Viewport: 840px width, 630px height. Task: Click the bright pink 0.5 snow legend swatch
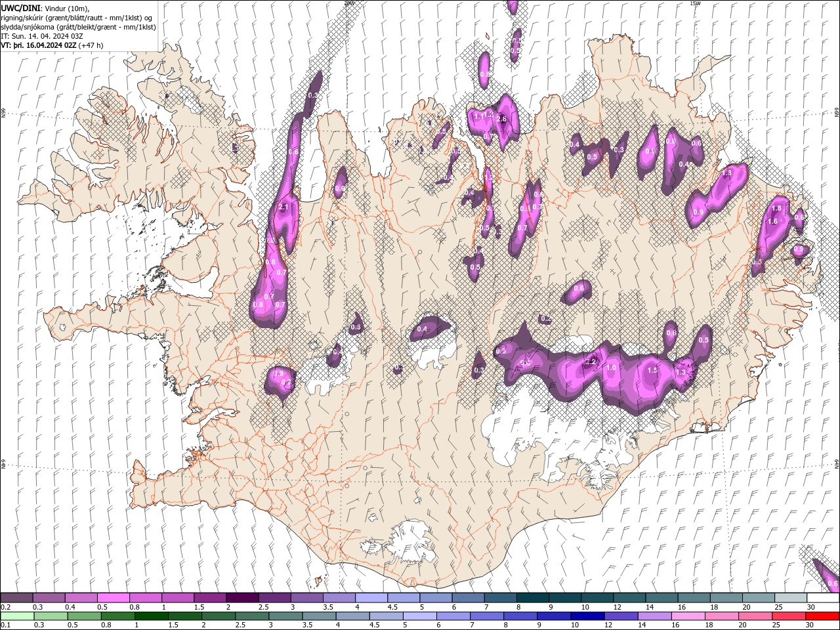tap(113, 598)
